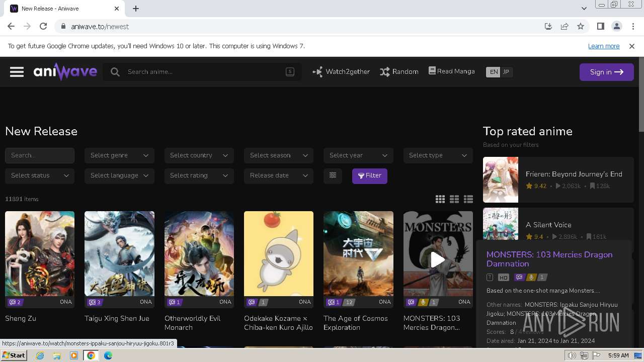Open Microsoft Edge from taskbar

click(108, 355)
